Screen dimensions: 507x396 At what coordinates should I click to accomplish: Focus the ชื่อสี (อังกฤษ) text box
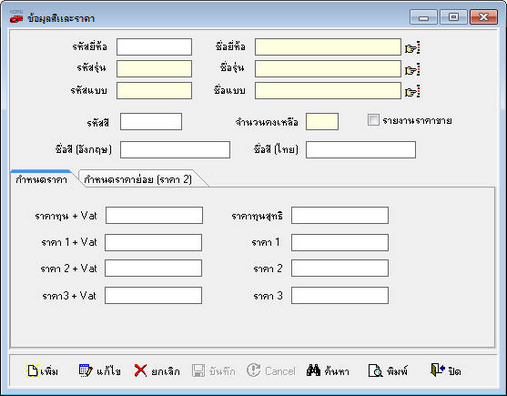[175, 150]
